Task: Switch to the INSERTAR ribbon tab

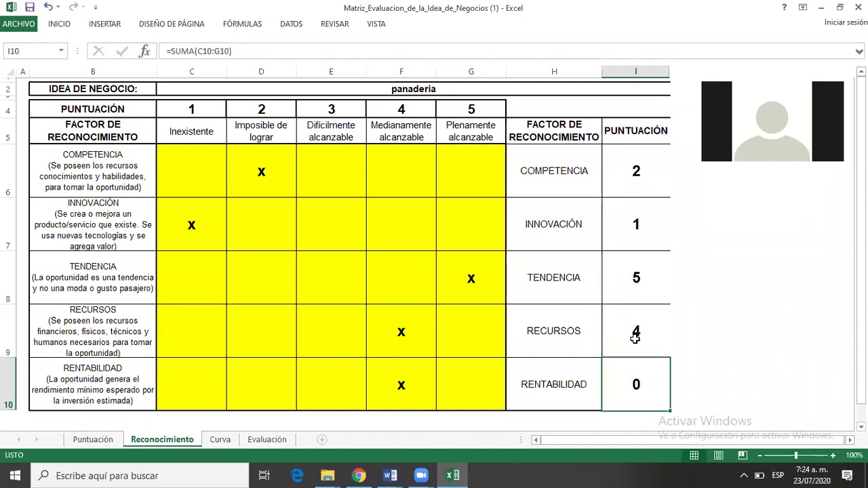Action: pos(104,24)
